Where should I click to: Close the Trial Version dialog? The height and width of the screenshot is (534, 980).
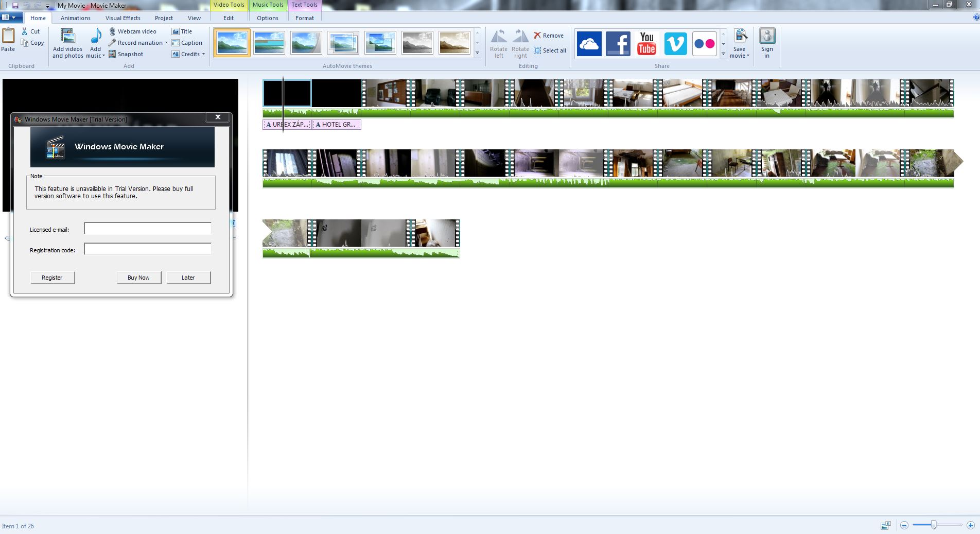218,117
